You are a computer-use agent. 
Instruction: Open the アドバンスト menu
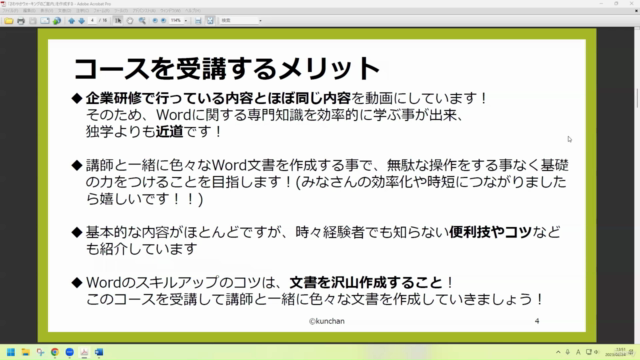(x=144, y=11)
